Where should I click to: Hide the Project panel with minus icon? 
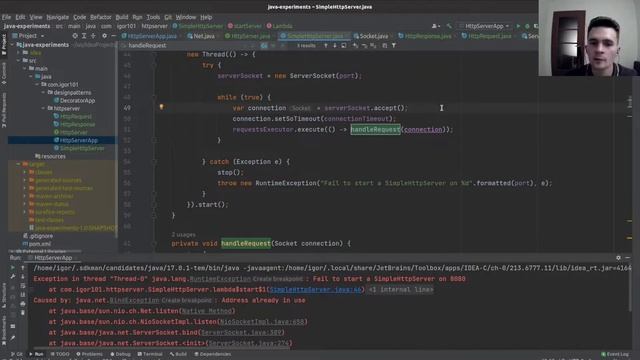tap(113, 36)
